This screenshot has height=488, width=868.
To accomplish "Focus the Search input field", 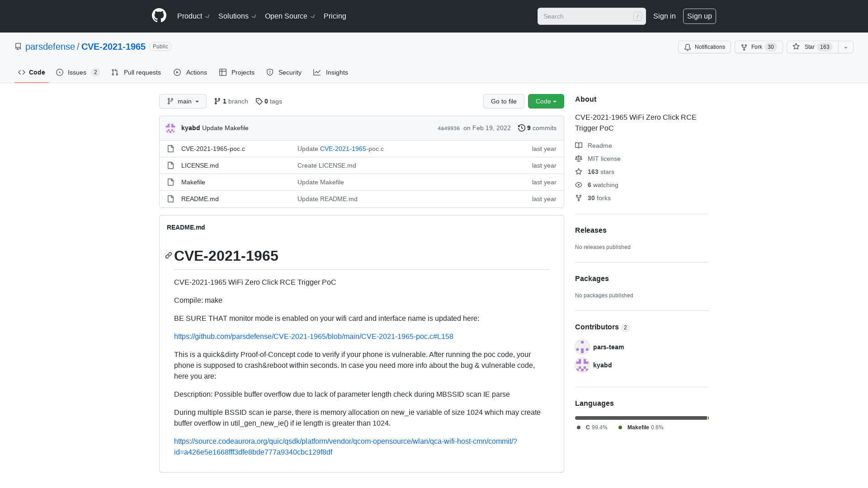I will pyautogui.click(x=591, y=16).
